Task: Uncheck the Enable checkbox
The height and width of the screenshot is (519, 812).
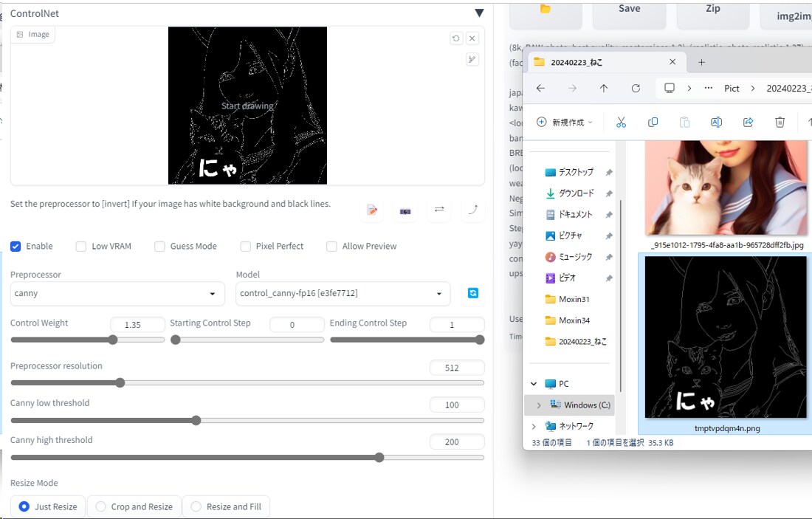Action: click(x=16, y=246)
